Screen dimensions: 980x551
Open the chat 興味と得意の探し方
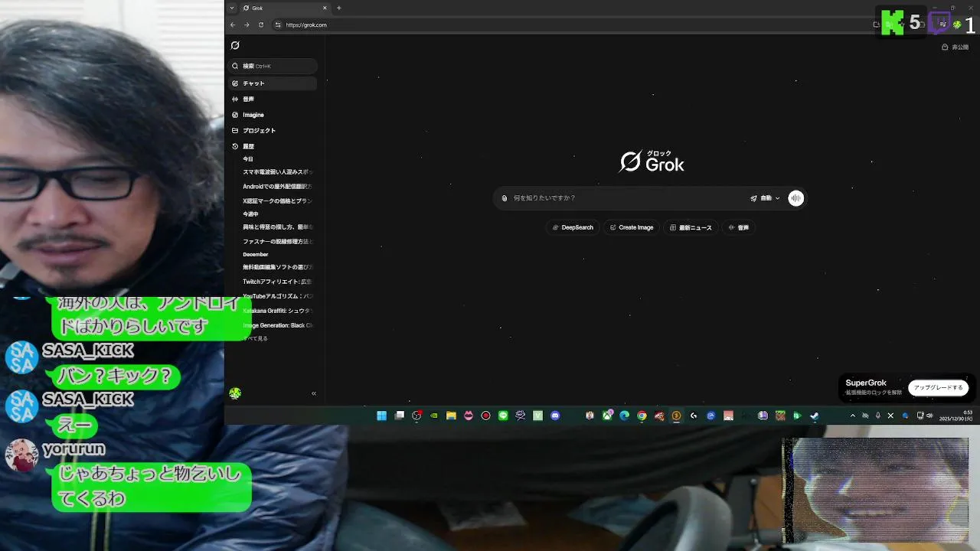(x=277, y=227)
